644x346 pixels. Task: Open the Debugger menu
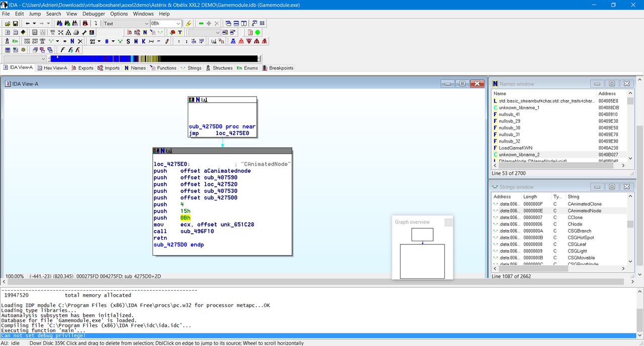tap(94, 14)
